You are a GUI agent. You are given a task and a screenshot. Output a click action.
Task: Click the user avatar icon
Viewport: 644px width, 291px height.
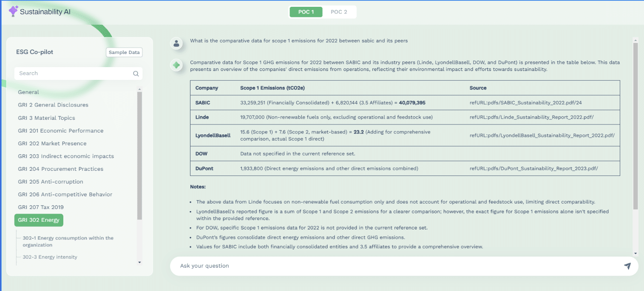pyautogui.click(x=176, y=43)
